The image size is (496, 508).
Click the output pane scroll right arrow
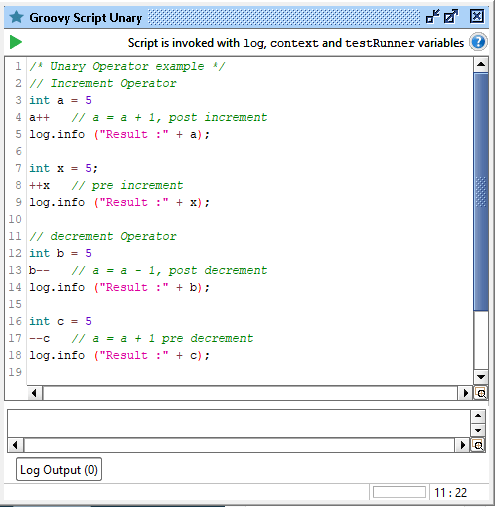(462, 445)
